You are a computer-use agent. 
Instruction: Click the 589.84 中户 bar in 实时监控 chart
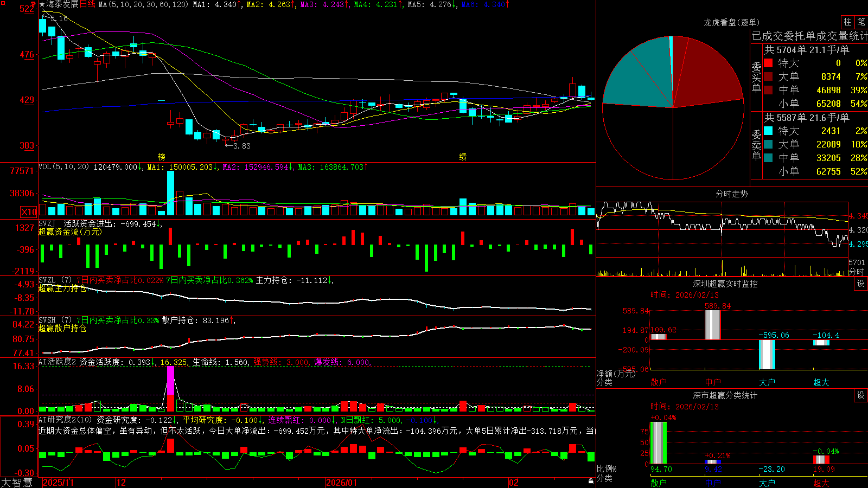pos(713,325)
